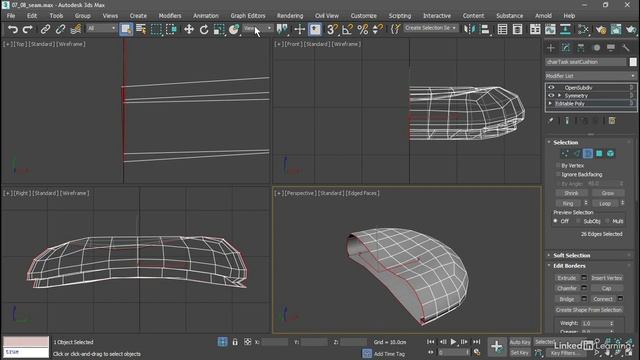
Task: Toggle the Auto Key button
Action: 520,342
